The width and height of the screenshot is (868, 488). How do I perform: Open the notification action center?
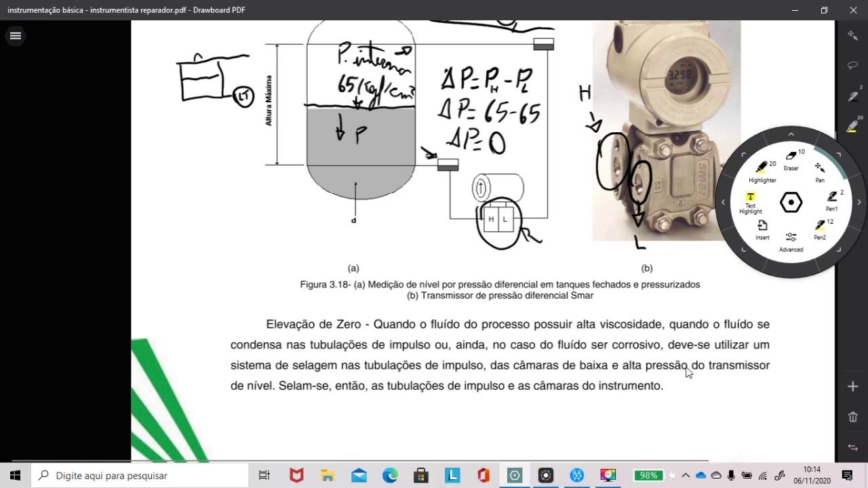[x=847, y=475]
